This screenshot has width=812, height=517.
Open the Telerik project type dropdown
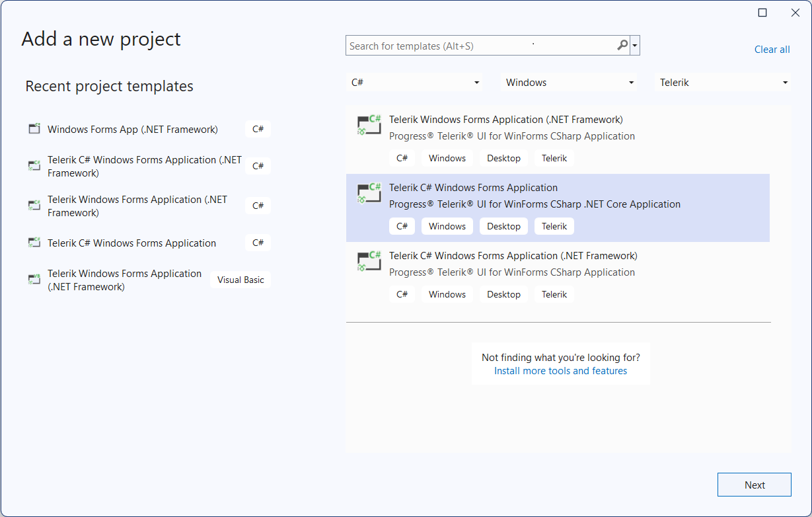pyautogui.click(x=723, y=83)
